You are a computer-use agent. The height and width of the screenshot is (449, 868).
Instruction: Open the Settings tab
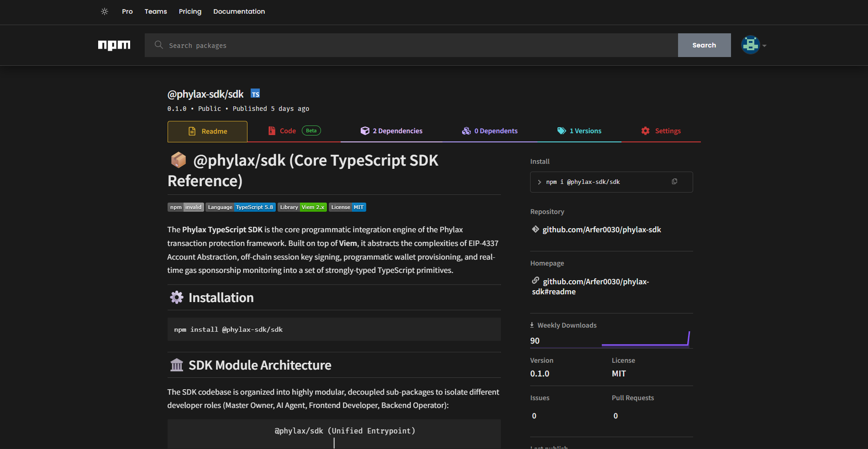tap(661, 131)
